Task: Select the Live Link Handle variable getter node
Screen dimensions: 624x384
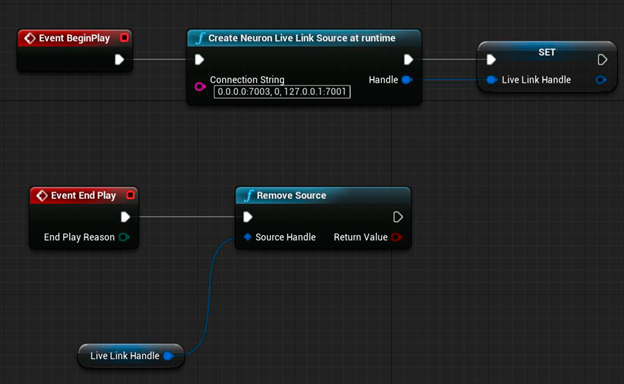Action: click(x=131, y=356)
